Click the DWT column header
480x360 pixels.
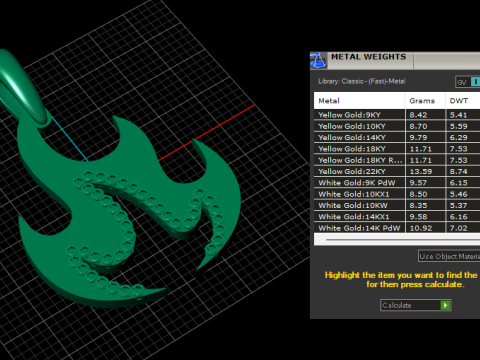[x=463, y=101]
